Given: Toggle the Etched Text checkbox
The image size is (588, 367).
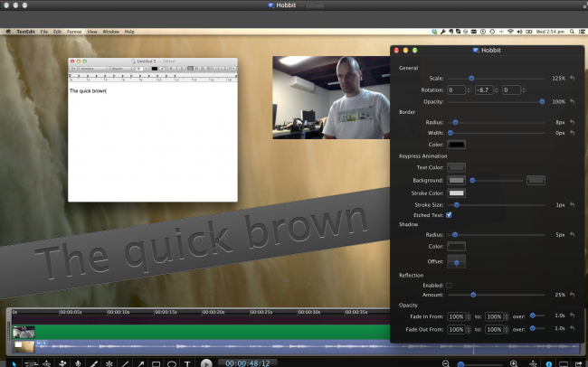Looking at the screenshot, I should pyautogui.click(x=450, y=215).
